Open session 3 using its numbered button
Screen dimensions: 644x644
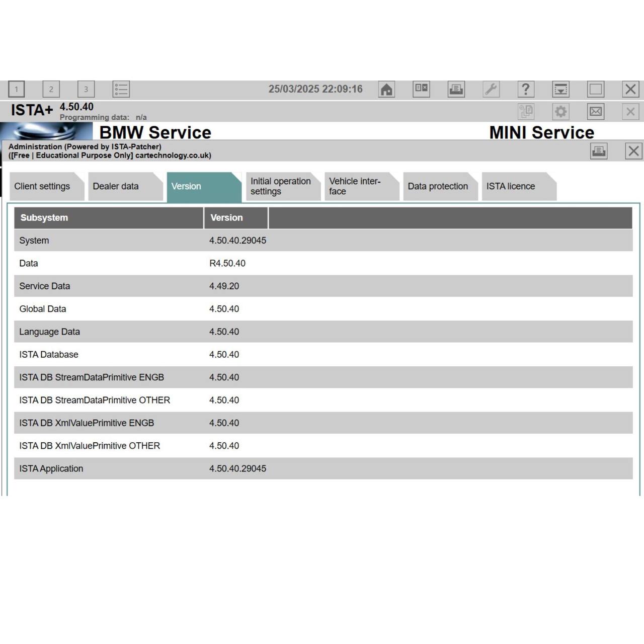point(86,89)
